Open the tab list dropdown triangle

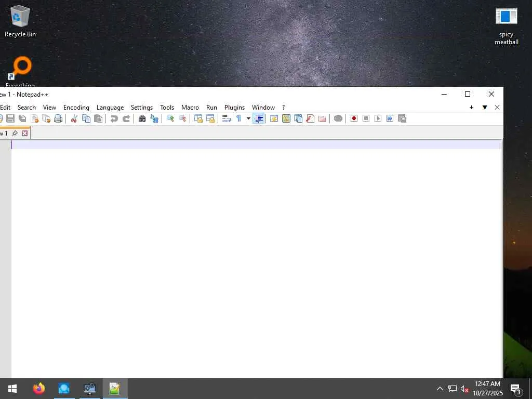[x=485, y=107]
